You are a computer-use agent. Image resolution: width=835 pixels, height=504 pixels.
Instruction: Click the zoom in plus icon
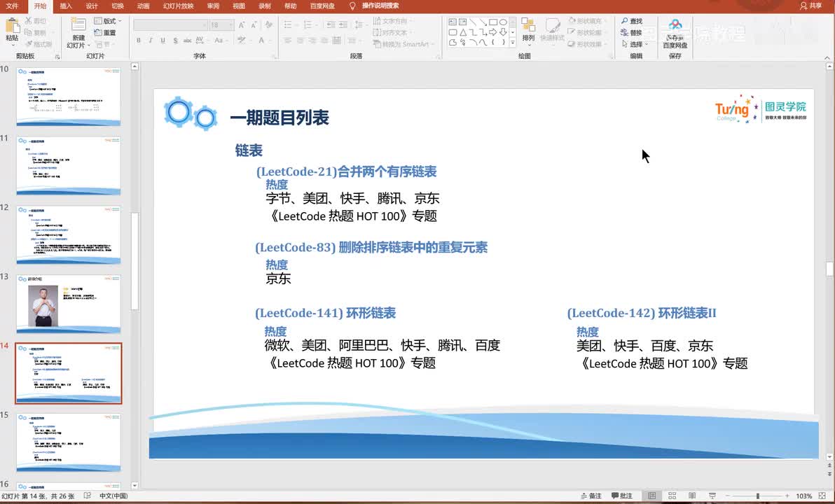pos(787,496)
